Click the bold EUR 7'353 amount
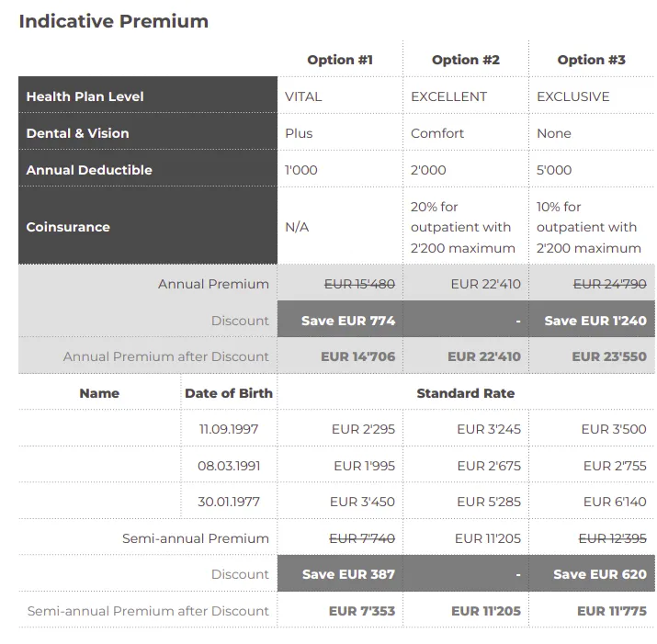 point(362,611)
